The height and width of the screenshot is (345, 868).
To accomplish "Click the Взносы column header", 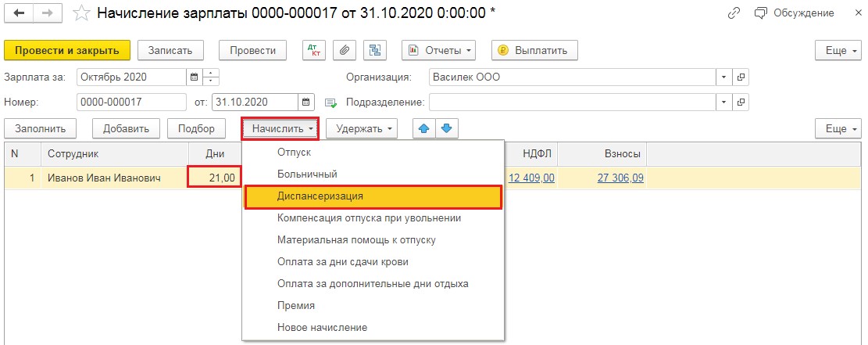I will (602, 153).
